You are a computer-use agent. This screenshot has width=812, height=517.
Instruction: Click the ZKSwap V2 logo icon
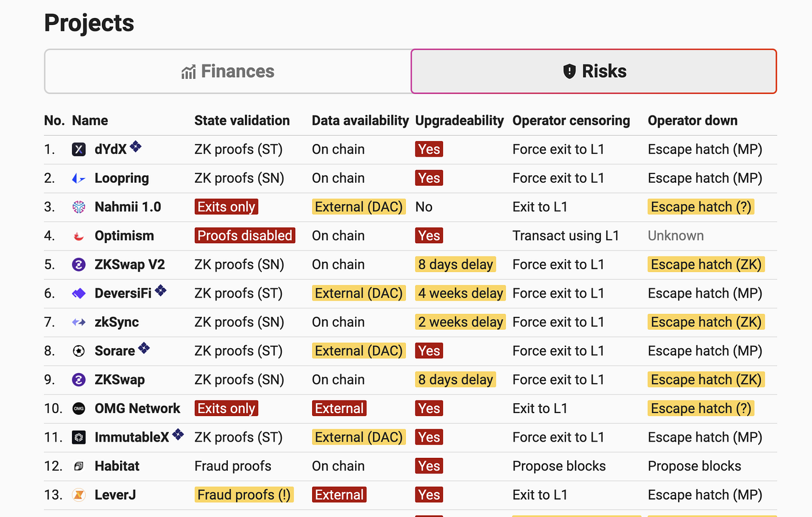click(x=79, y=265)
